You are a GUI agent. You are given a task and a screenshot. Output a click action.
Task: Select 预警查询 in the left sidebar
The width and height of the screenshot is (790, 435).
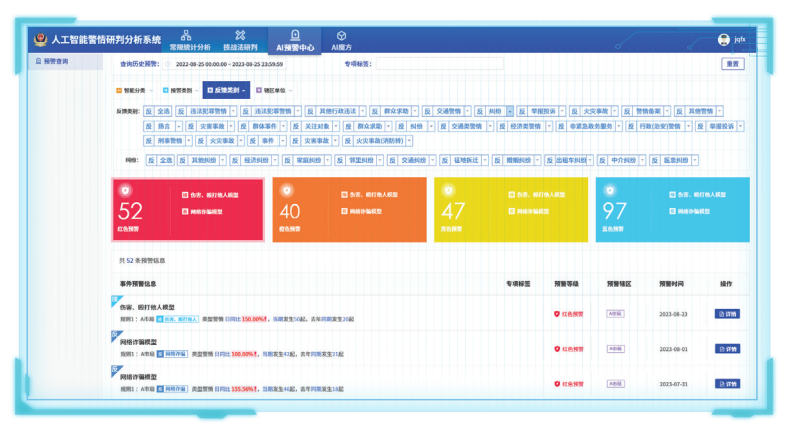coord(57,61)
